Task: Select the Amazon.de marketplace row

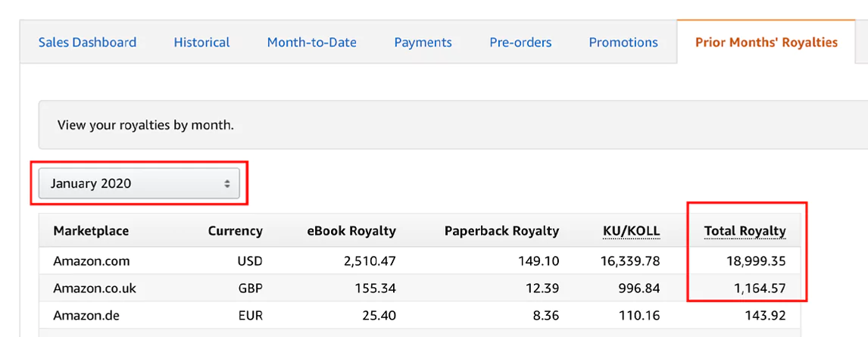Action: 420,316
